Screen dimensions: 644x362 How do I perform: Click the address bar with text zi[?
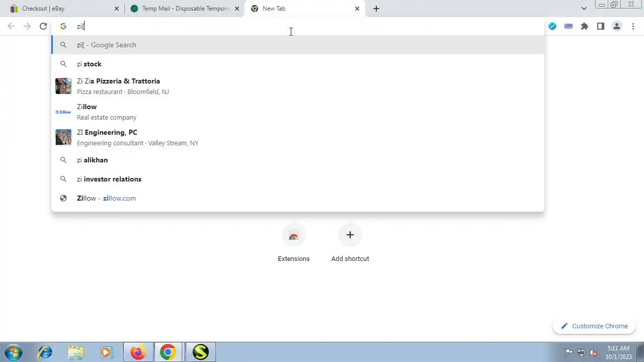coord(298,26)
